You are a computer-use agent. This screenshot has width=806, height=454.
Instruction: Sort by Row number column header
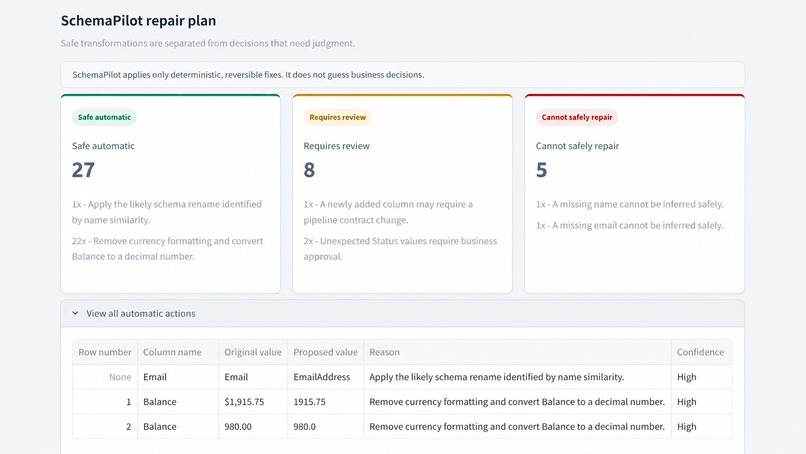pyautogui.click(x=105, y=352)
